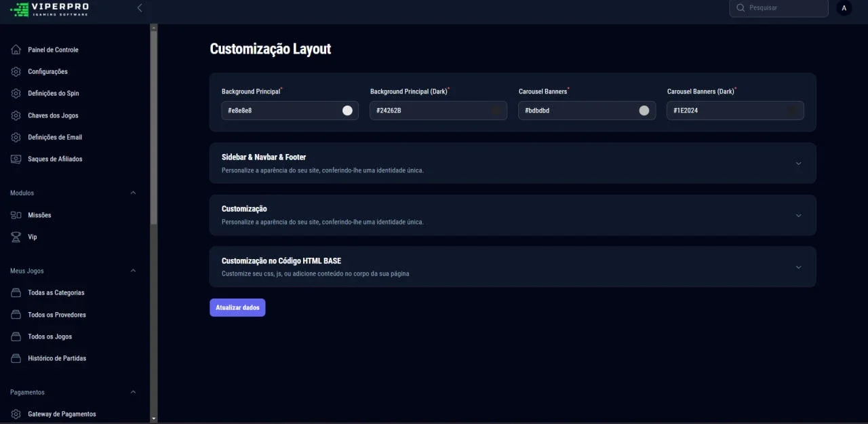Screen dimensions: 868x424
Task: Open Carousel Banners (Dark) color swatch
Action: pos(793,111)
